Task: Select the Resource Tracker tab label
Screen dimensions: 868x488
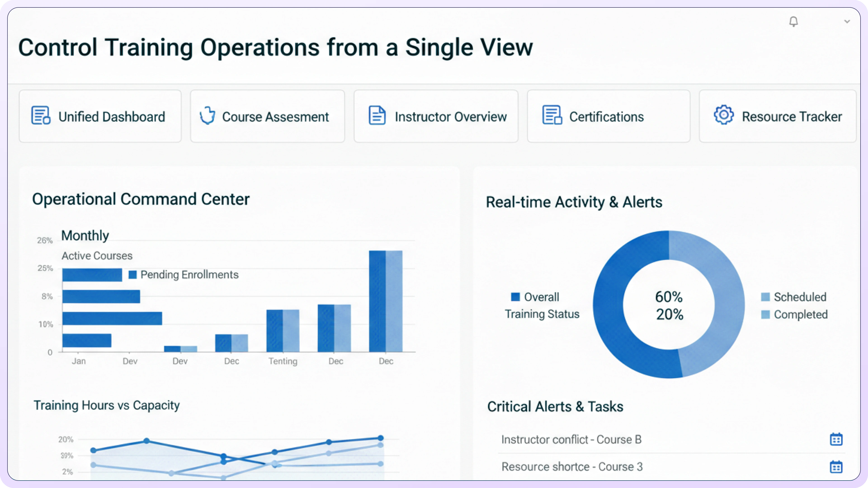Action: point(792,117)
